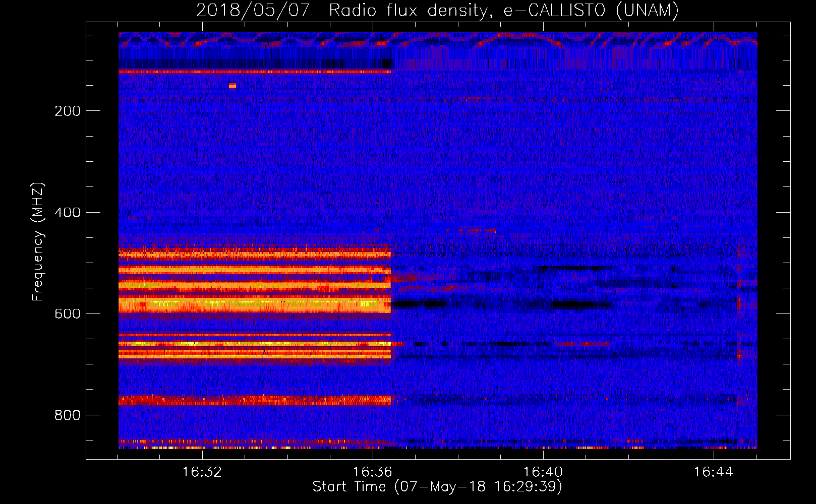Image resolution: width=816 pixels, height=504 pixels.
Task: Click the red band just below 800 MHz
Action: point(255,400)
